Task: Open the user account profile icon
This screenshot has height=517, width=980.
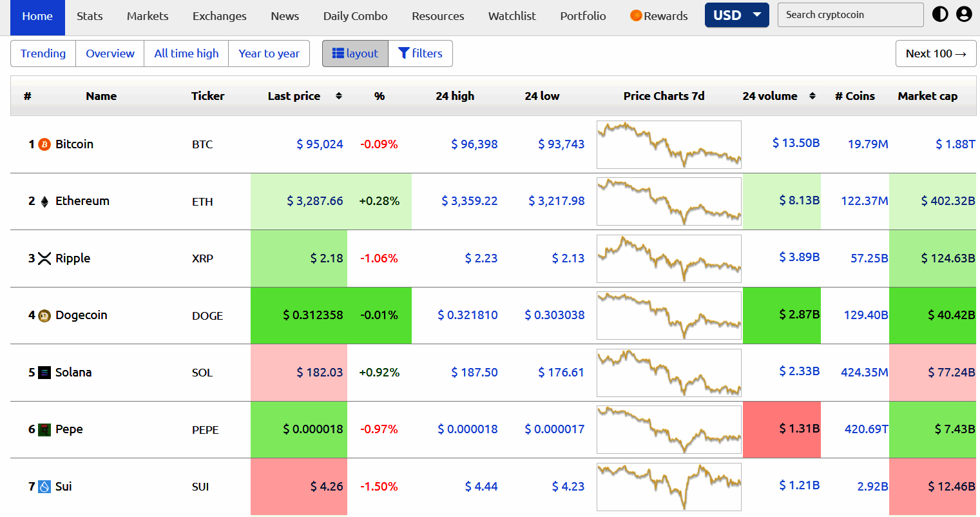Action: click(964, 14)
